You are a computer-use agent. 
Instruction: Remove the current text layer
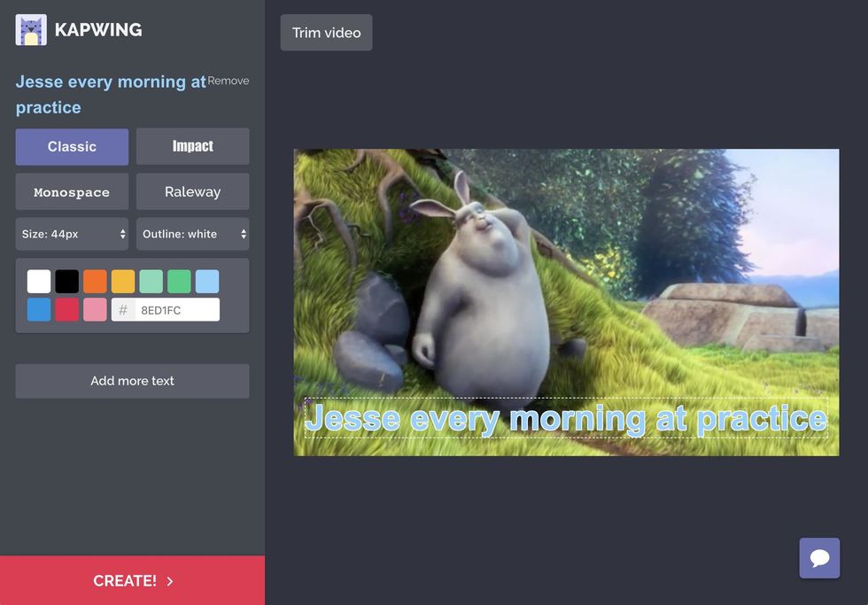click(229, 81)
